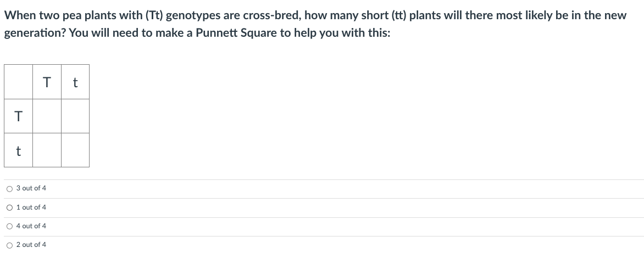Select the "2 out of 4" radio button
The height and width of the screenshot is (259, 644).
[9, 245]
